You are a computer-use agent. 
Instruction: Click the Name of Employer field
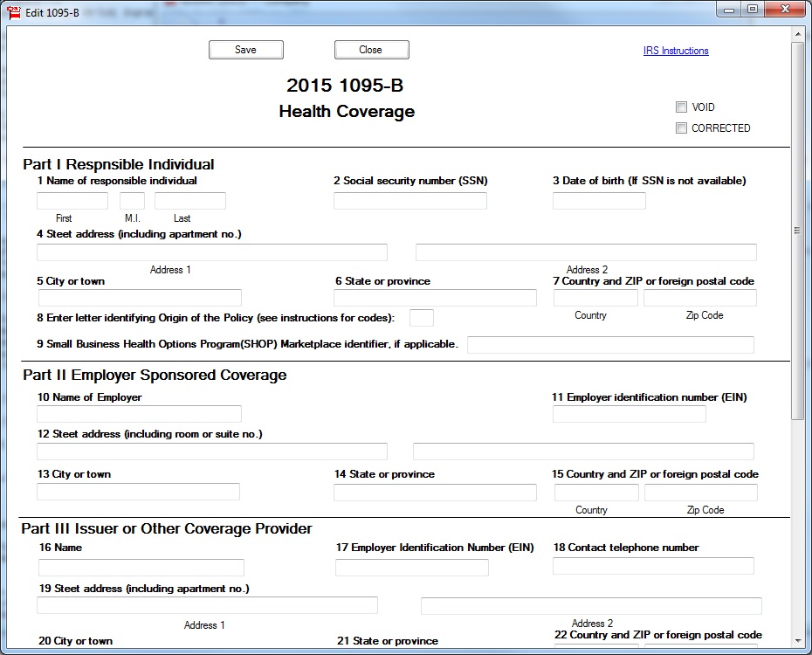tap(139, 413)
